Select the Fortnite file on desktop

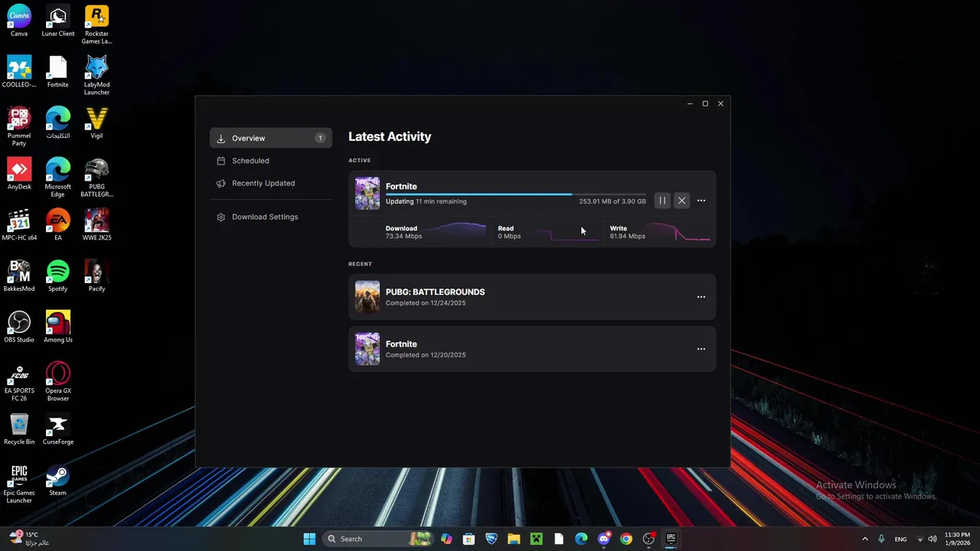coord(58,72)
